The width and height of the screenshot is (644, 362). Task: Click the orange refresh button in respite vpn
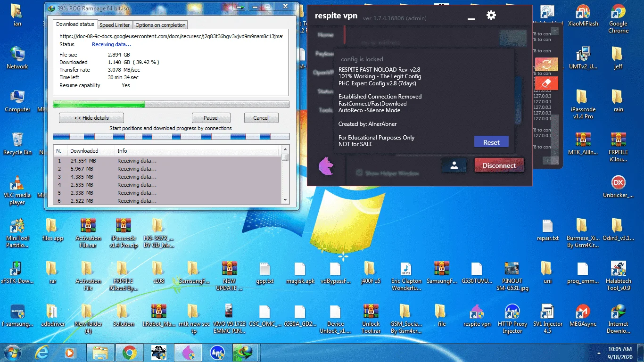tap(546, 64)
